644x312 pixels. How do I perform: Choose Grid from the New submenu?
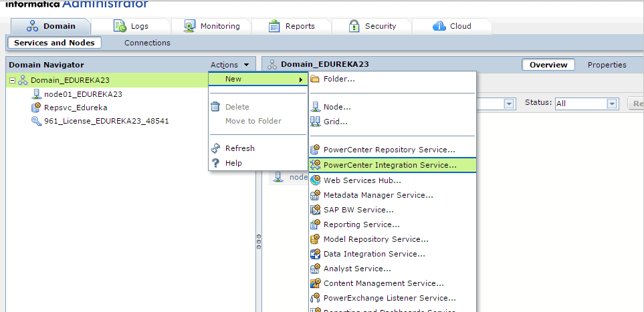393,122
